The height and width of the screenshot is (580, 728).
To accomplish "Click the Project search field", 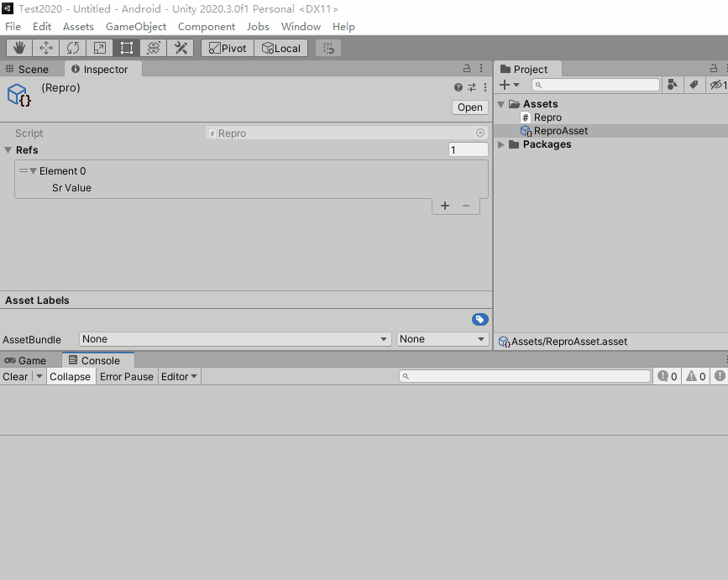I will tap(595, 85).
